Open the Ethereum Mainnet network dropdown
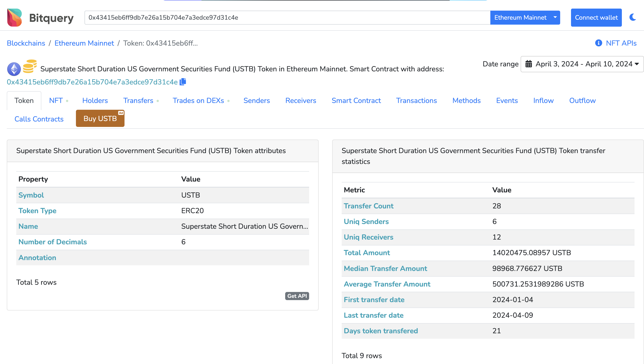Screen dimensions: 644x364 (525, 18)
